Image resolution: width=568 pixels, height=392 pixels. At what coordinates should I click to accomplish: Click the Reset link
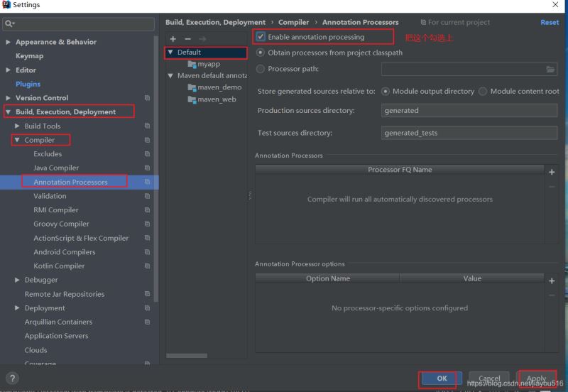point(549,22)
